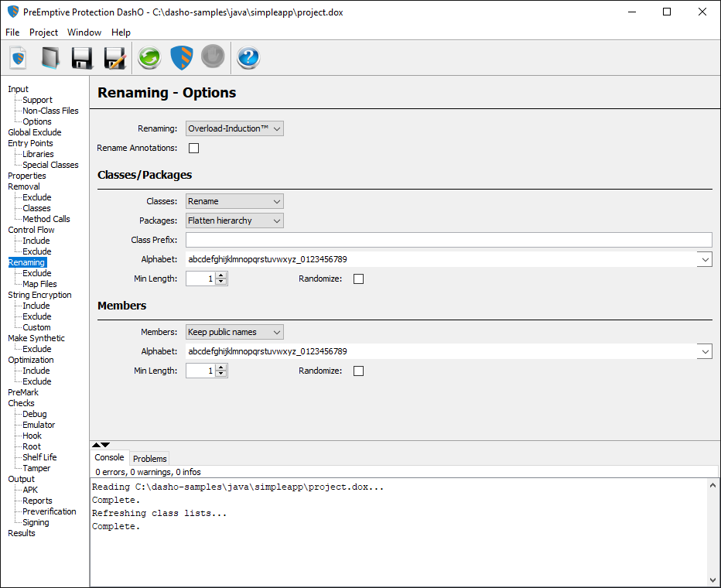The image size is (721, 588).
Task: Select Custom under String Encryption
Action: pyautogui.click(x=37, y=327)
